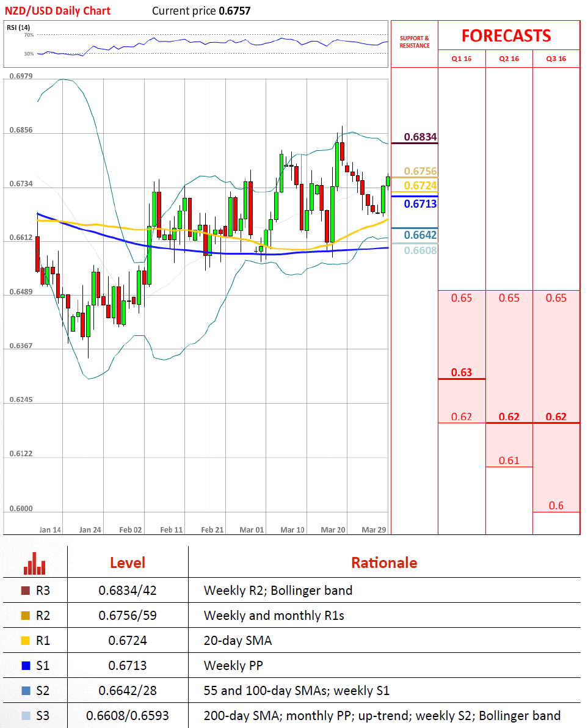Click the 0.6000 price axis label

coord(21,508)
